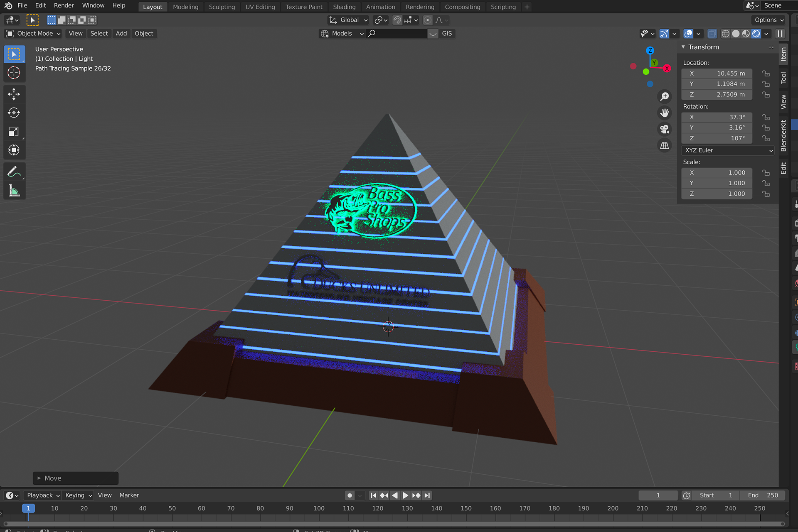This screenshot has width=798, height=532.
Task: Select the Scale tool
Action: click(x=14, y=132)
